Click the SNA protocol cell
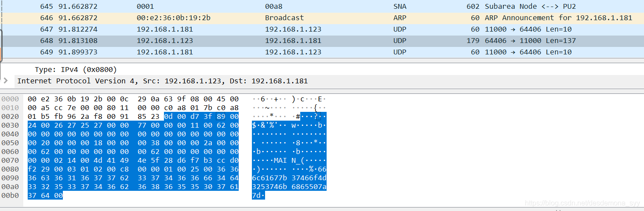 [400, 7]
